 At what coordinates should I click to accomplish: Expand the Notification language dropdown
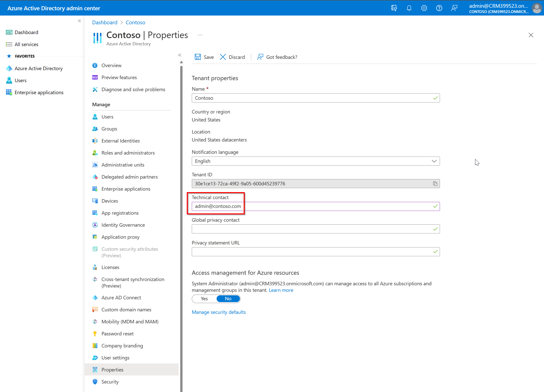pyautogui.click(x=316, y=161)
